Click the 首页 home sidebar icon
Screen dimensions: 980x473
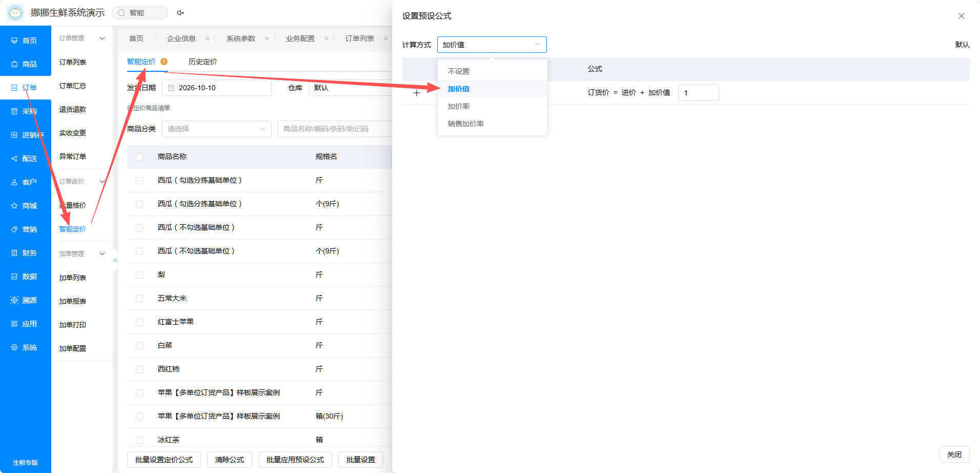[x=14, y=41]
